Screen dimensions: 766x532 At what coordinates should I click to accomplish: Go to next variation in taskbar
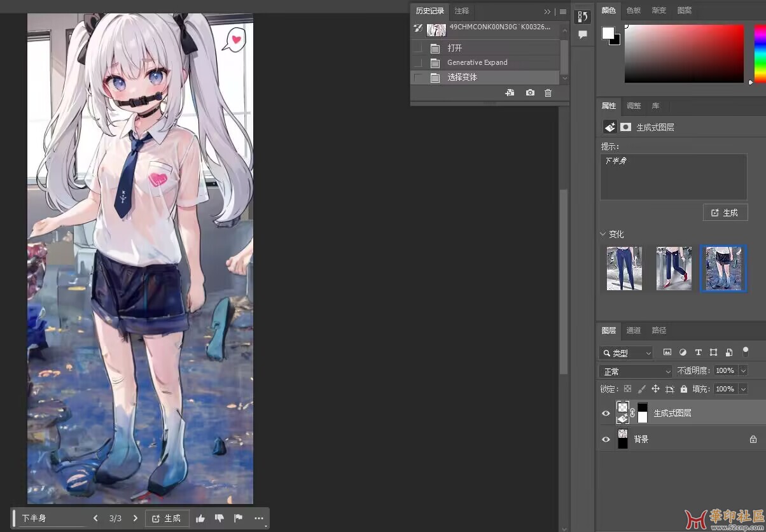click(x=135, y=518)
